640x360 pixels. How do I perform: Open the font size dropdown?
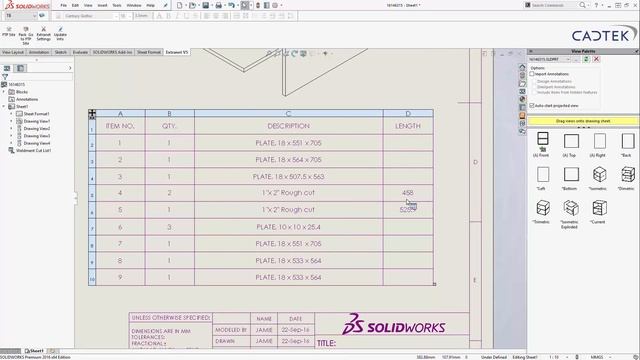[130, 16]
